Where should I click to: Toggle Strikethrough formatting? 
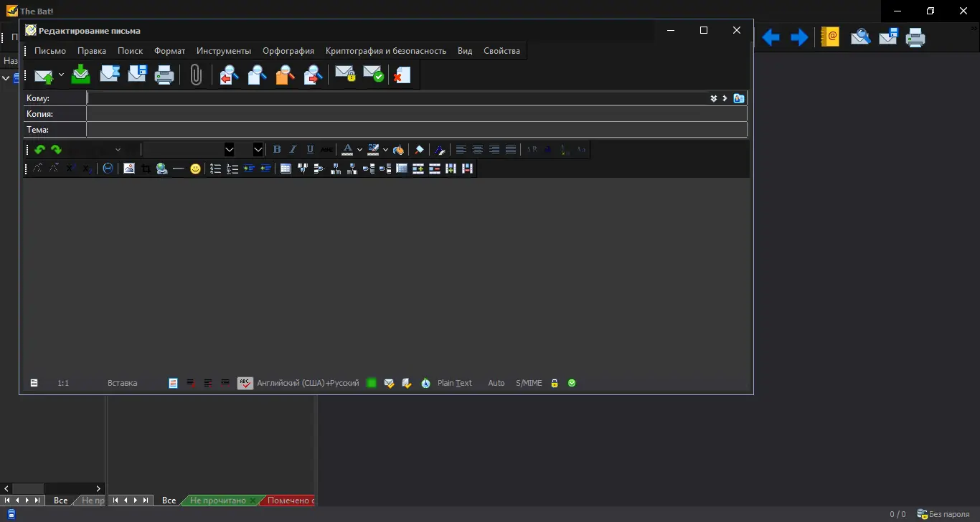[326, 150]
